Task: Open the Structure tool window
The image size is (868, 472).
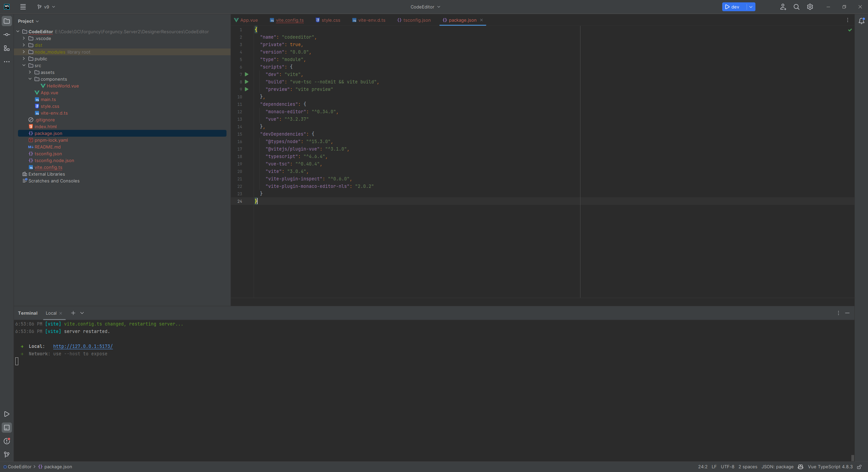Action: click(7, 48)
